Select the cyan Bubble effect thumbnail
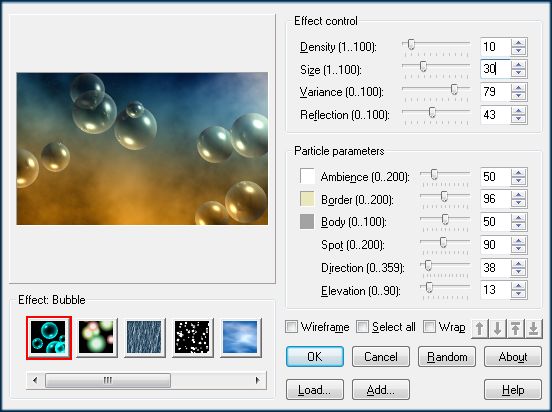Image resolution: width=552 pixels, height=412 pixels. pos(49,337)
